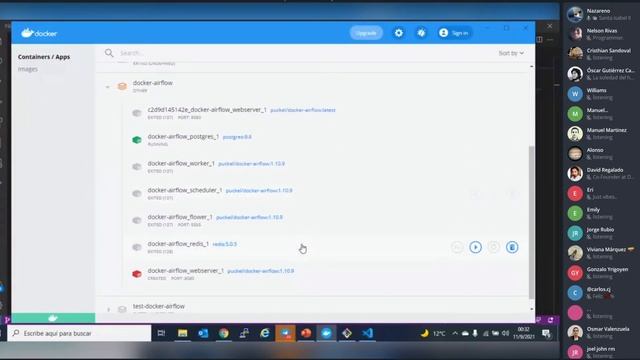Image resolution: width=640 pixels, height=360 pixels.
Task: Open worker_1 puckel/docker-airflow:1.10.9 image link
Action: 251,164
